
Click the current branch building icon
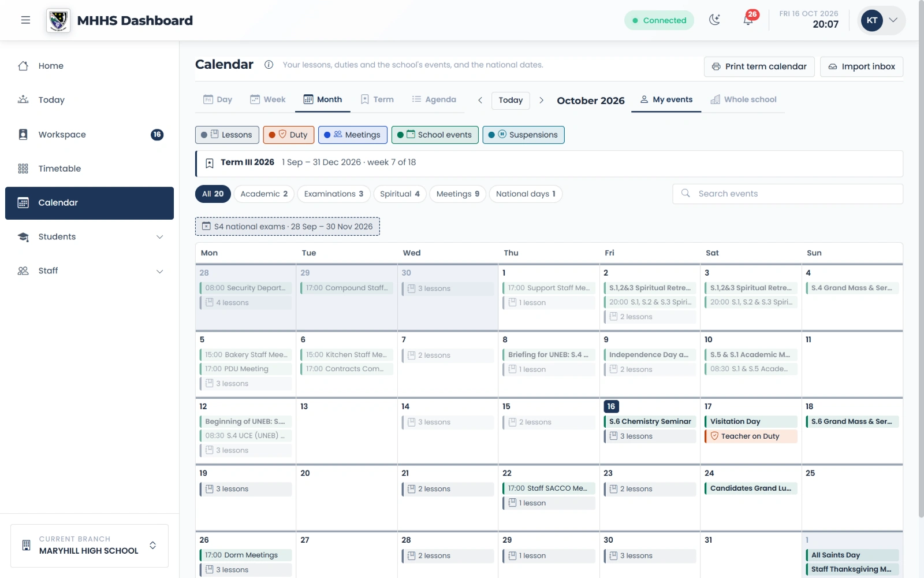pyautogui.click(x=26, y=545)
